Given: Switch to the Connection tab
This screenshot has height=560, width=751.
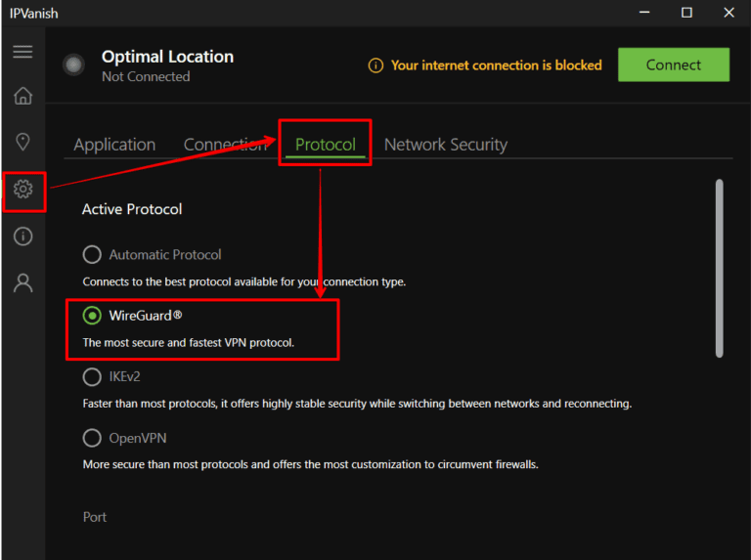Looking at the screenshot, I should (x=225, y=145).
